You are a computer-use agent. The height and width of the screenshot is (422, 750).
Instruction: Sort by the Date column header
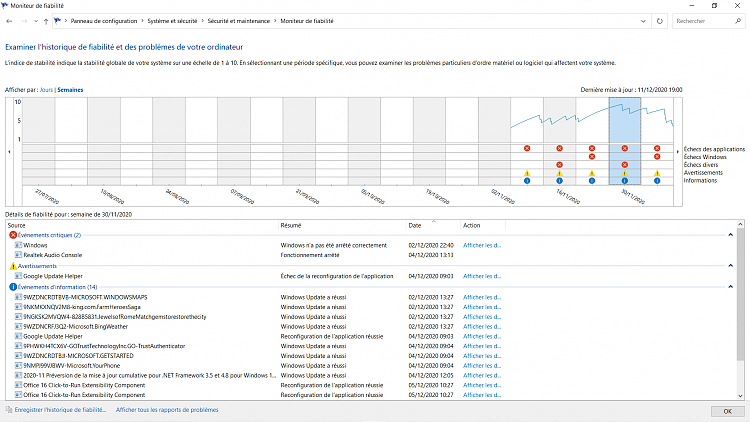pyautogui.click(x=433, y=225)
